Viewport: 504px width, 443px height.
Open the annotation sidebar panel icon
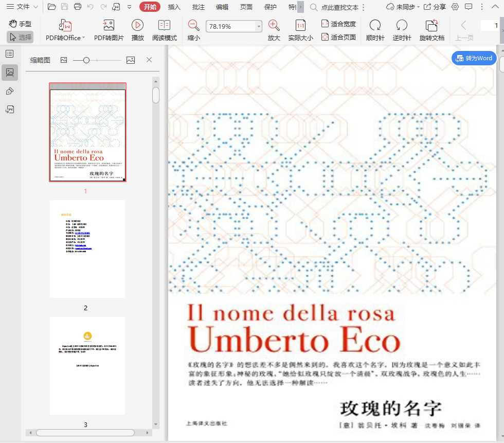[10, 91]
